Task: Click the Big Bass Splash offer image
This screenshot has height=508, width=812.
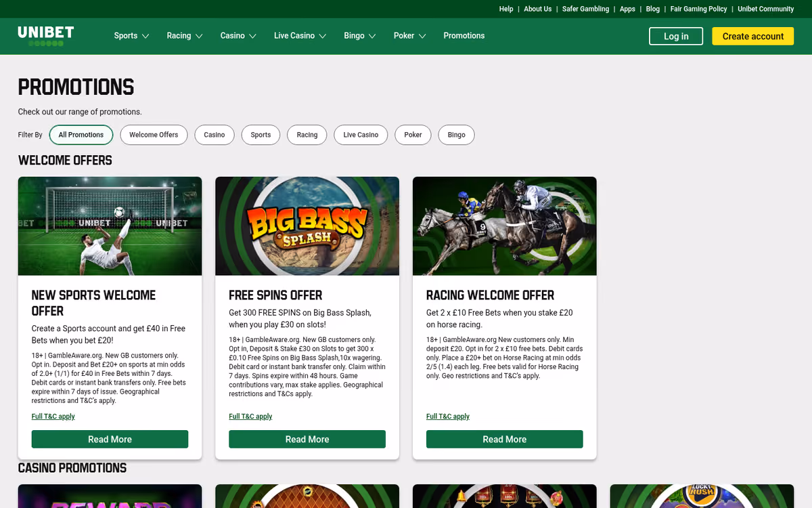Action: (307, 226)
